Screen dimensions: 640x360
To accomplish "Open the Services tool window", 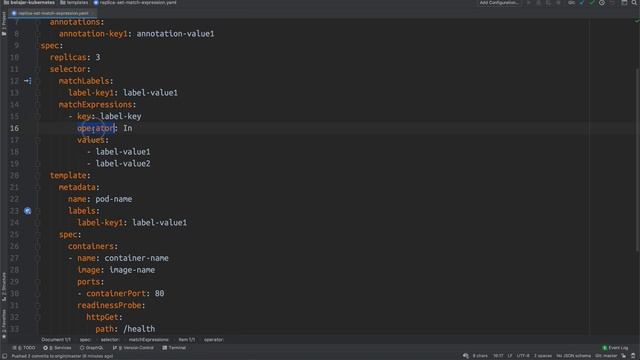I will coord(57,348).
